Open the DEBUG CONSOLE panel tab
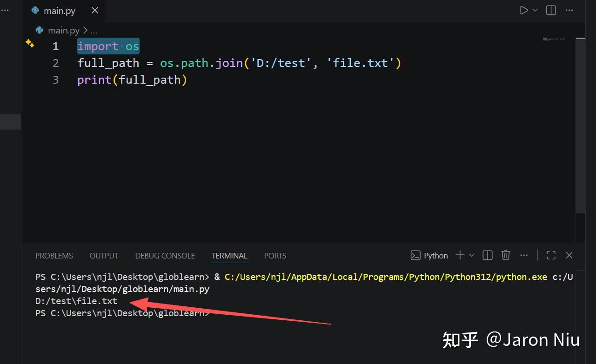 pos(165,256)
